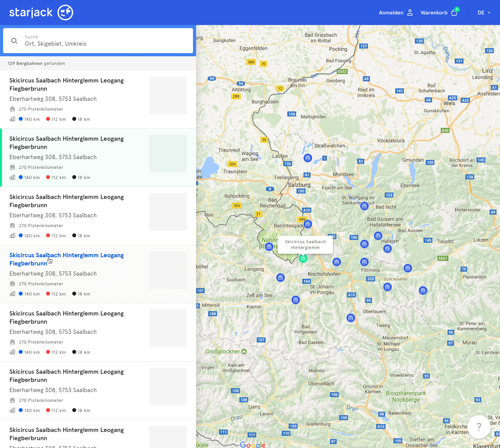The height and width of the screenshot is (448, 500).
Task: Click the Linz label on the map
Action: click(487, 71)
